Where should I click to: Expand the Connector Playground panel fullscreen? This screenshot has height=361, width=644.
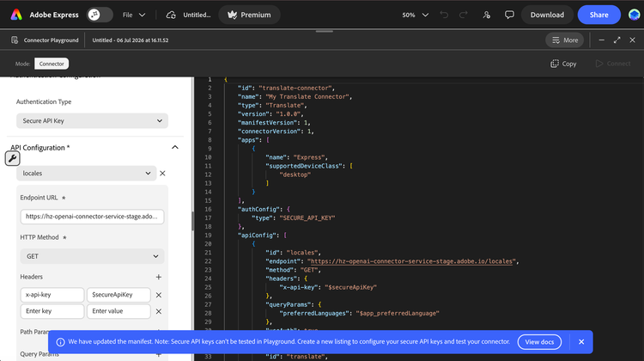617,40
